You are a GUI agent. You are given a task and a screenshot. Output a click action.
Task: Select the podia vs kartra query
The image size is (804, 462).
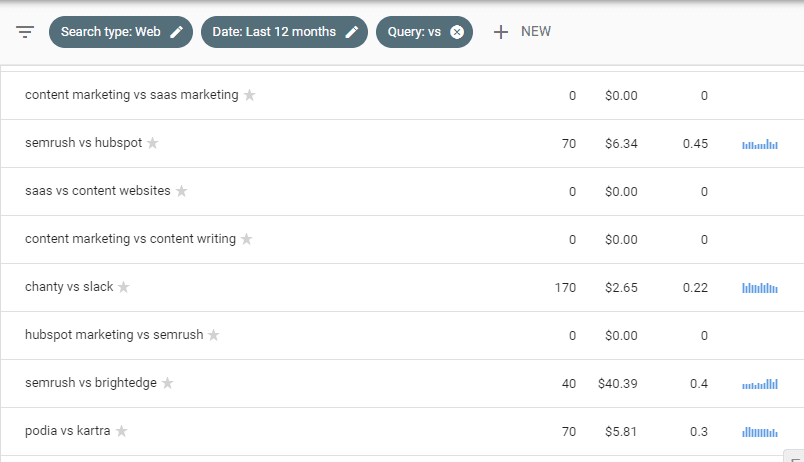68,431
